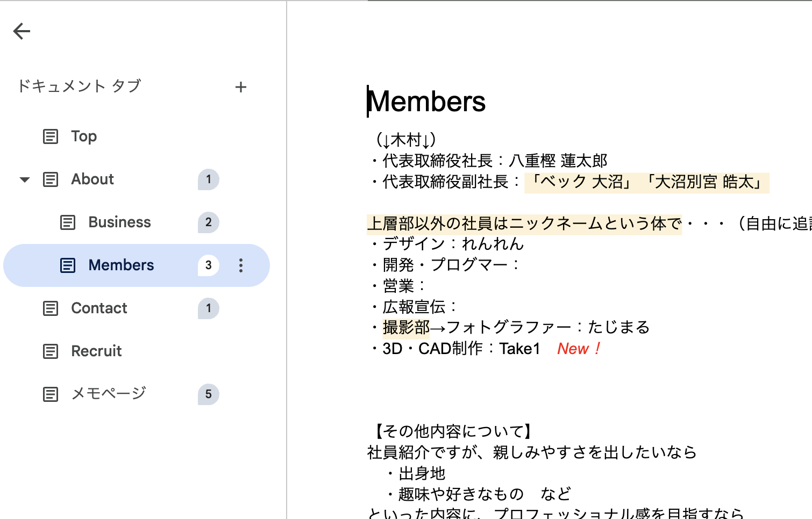Open the three-dot options for Members tab
The width and height of the screenshot is (812, 519).
(241, 265)
